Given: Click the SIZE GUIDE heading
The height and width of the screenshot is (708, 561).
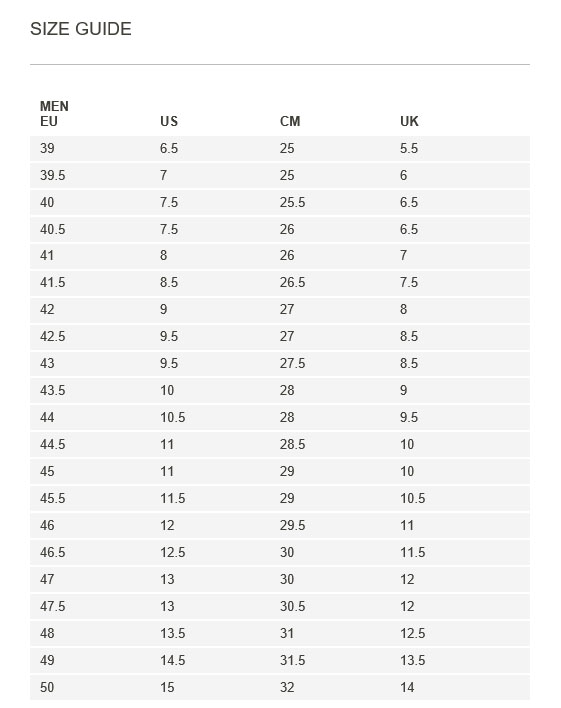Looking at the screenshot, I should (x=81, y=29).
